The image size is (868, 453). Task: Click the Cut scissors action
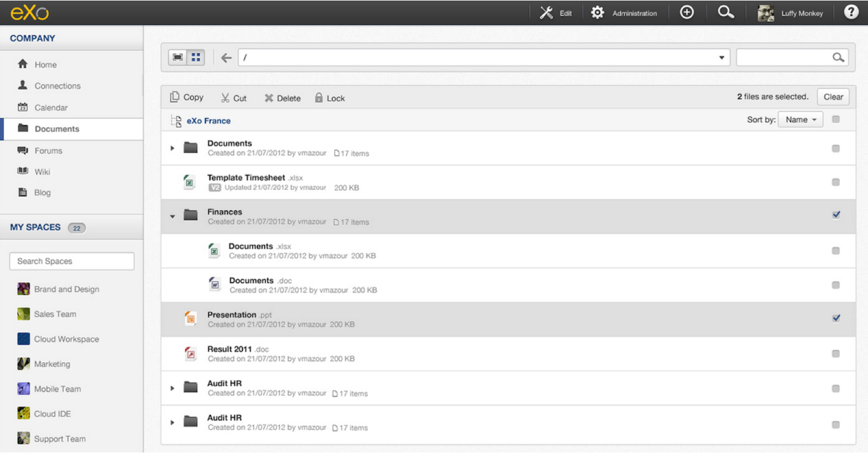(x=234, y=98)
